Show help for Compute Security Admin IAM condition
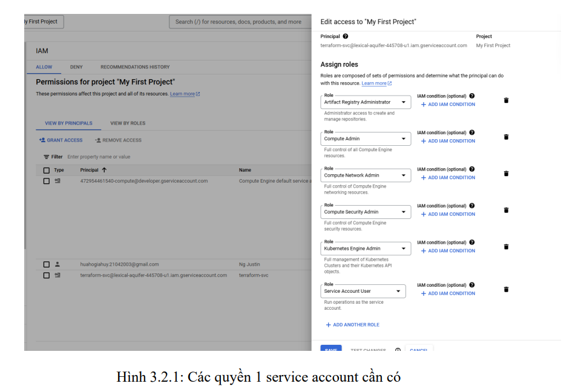Image resolution: width=581 pixels, height=392 pixels. click(472, 206)
